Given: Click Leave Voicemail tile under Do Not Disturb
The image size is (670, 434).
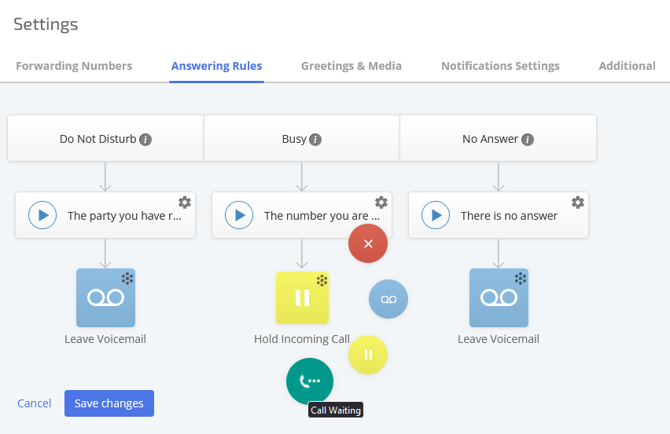Looking at the screenshot, I should 106,298.
